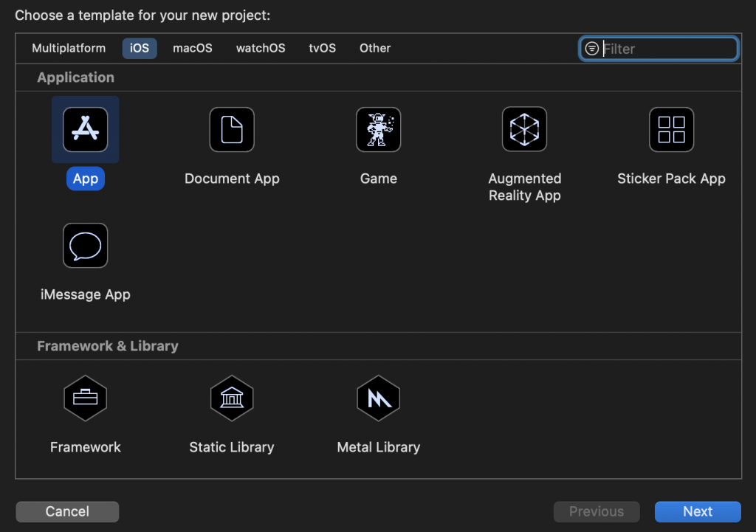Image resolution: width=756 pixels, height=532 pixels.
Task: Pick the Static Library template icon
Action: [232, 398]
